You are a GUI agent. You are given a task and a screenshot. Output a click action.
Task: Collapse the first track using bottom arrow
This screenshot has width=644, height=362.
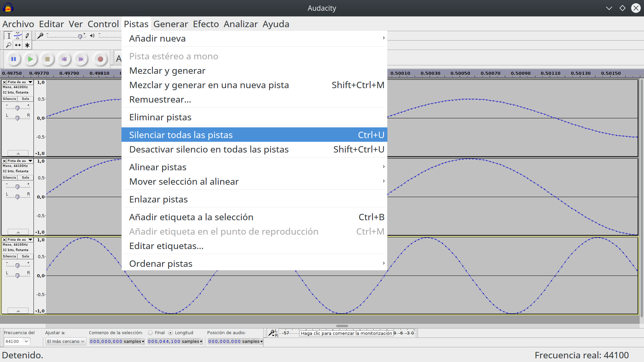point(18,153)
